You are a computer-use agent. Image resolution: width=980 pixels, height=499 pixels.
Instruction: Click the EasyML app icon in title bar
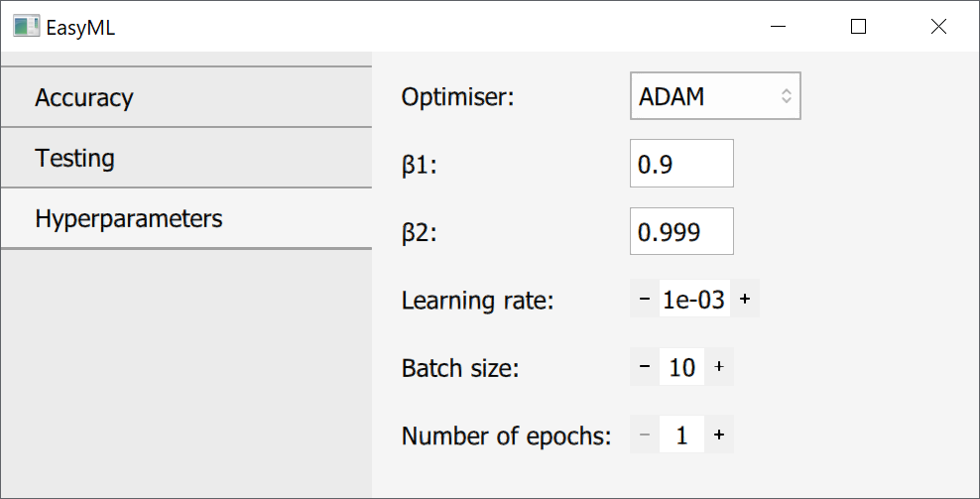click(x=27, y=27)
